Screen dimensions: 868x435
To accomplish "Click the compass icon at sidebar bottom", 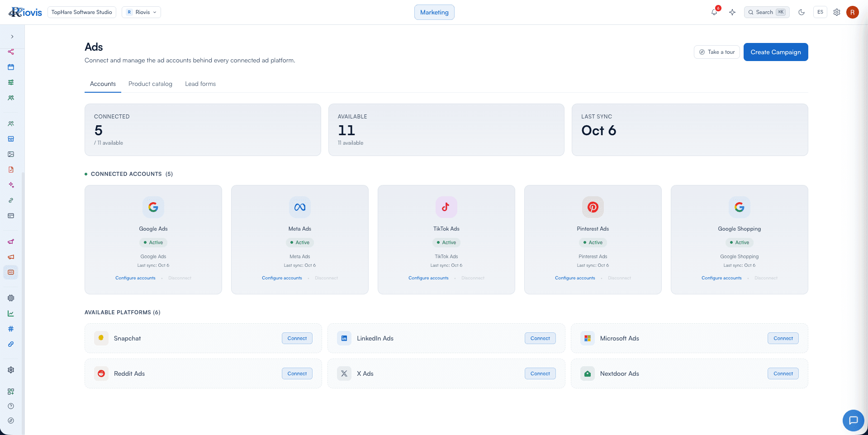I will tap(11, 421).
